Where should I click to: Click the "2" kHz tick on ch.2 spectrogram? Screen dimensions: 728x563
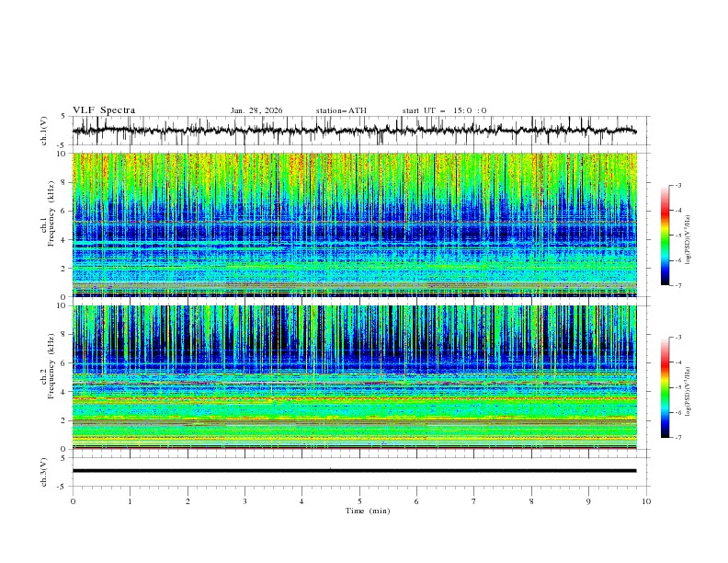pyautogui.click(x=64, y=420)
